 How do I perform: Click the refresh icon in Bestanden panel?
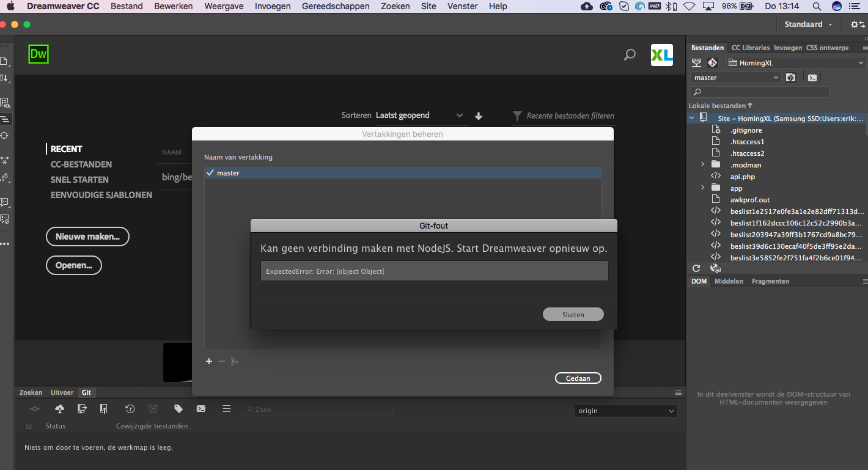pyautogui.click(x=696, y=268)
